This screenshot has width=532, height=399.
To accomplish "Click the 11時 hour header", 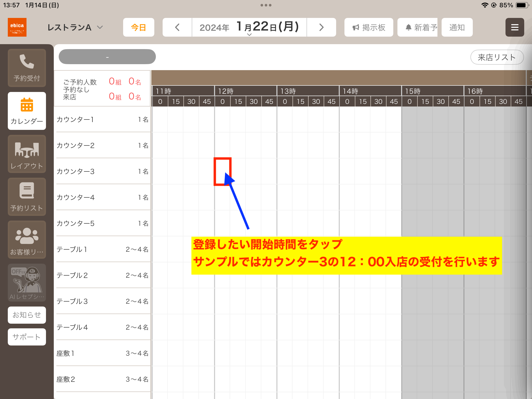I will [183, 91].
